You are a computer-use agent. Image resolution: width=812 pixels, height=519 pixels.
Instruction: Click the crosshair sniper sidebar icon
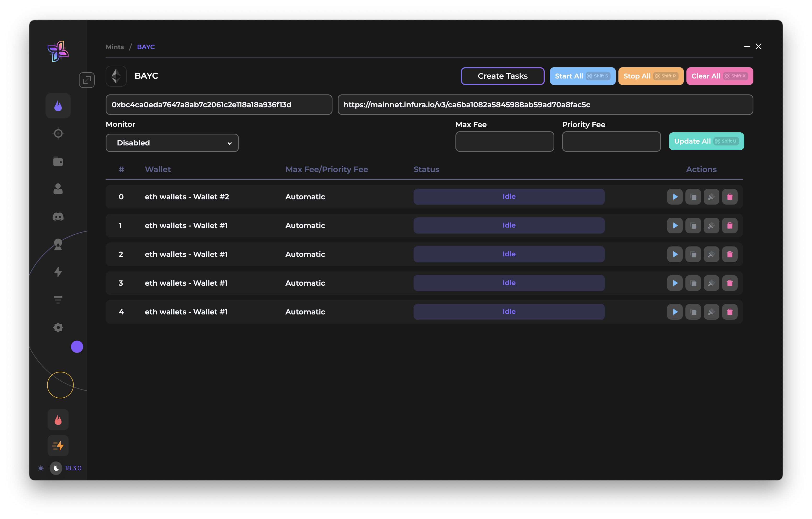point(58,134)
